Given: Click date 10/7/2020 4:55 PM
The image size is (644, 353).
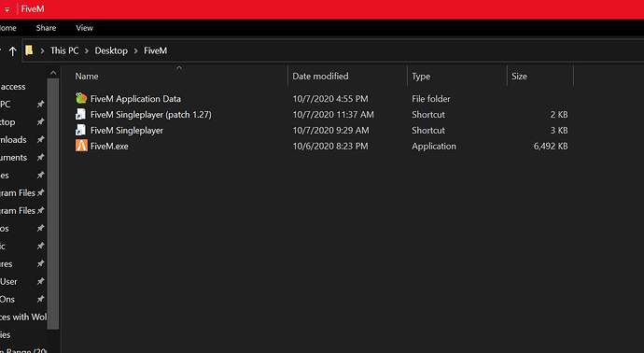Looking at the screenshot, I should click(330, 99).
